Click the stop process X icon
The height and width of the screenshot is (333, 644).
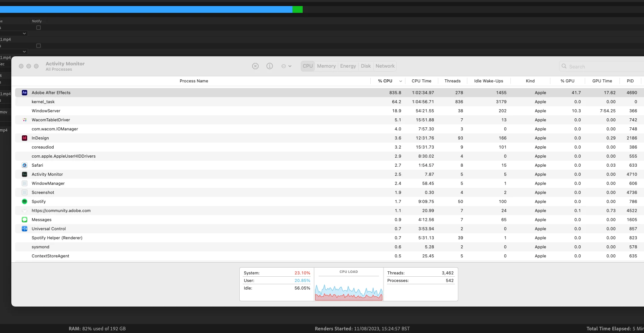(x=255, y=66)
